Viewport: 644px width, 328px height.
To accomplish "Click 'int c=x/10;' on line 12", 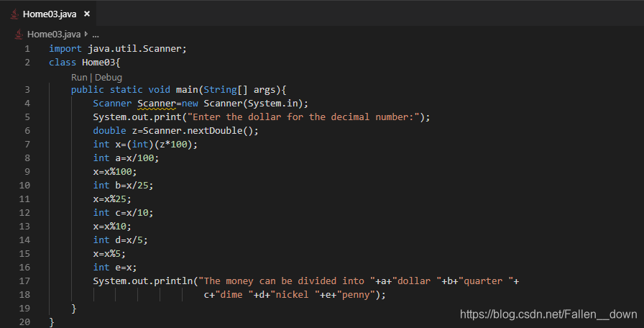I will [123, 212].
